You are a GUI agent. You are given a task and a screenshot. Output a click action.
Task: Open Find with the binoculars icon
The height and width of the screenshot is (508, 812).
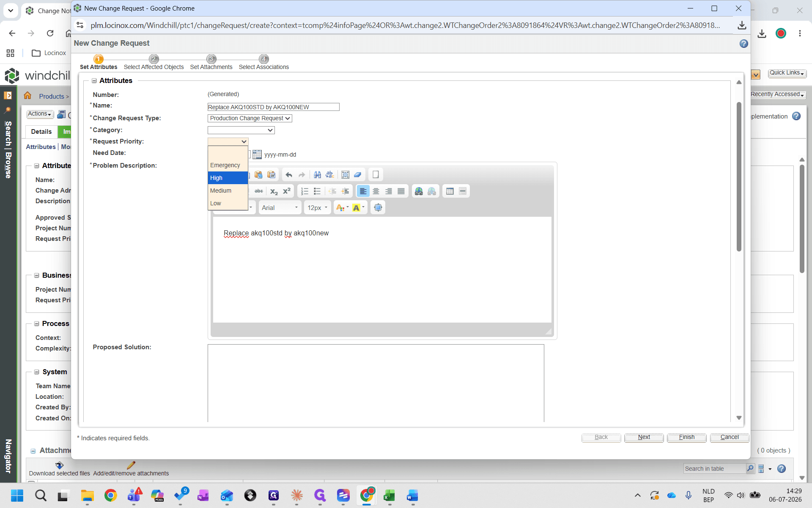tap(317, 175)
